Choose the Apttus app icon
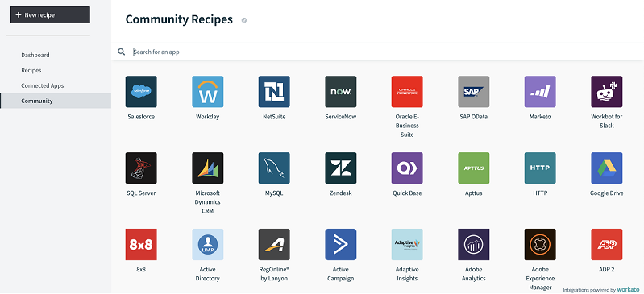Viewport: 644px width, 294px height. (x=474, y=168)
